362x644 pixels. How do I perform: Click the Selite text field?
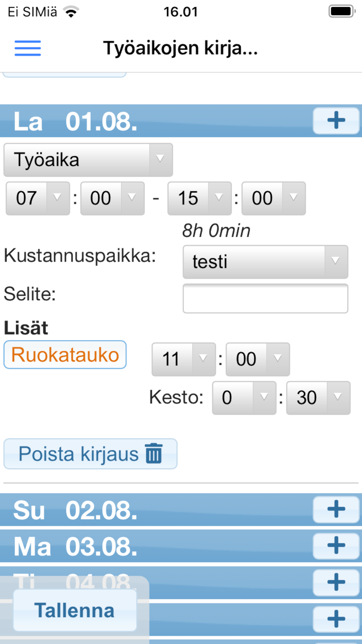click(x=265, y=298)
